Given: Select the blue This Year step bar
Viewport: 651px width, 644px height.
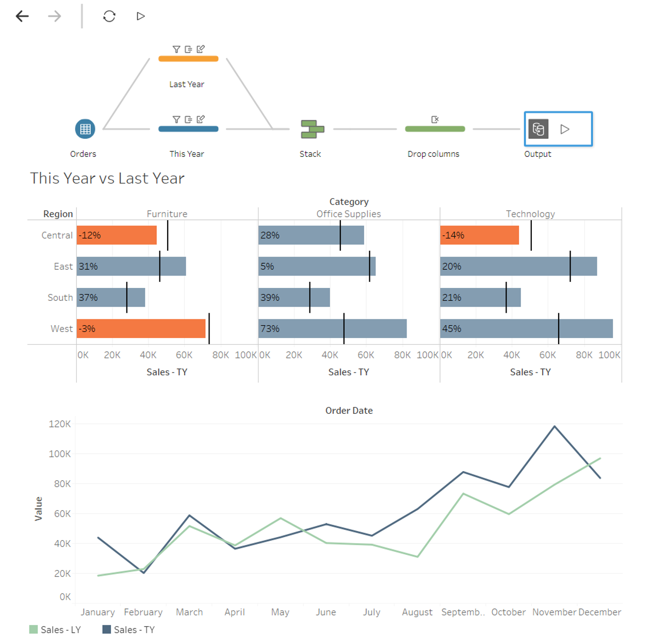Looking at the screenshot, I should (x=188, y=129).
